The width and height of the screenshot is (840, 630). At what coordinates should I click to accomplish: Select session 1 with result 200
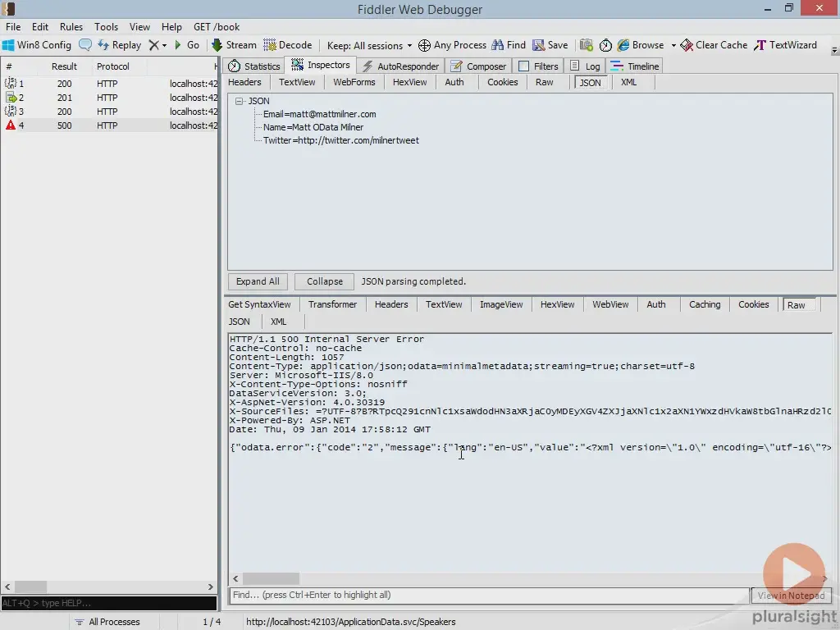pyautogui.click(x=109, y=84)
